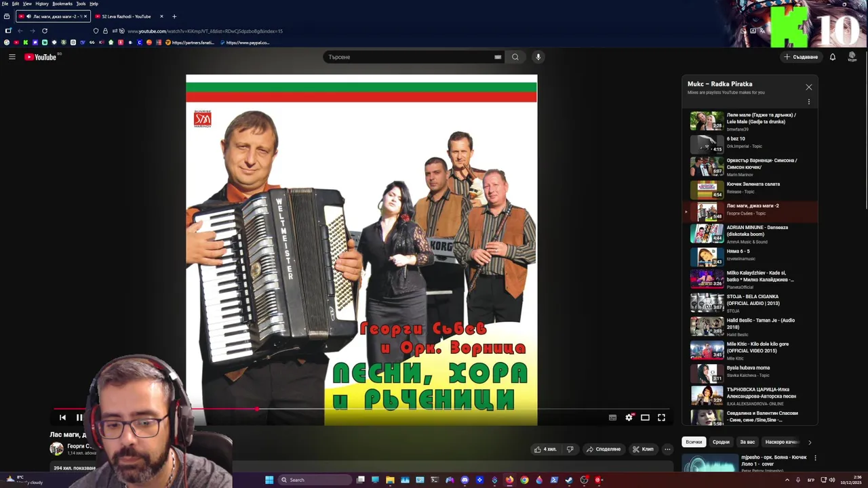Open a new browser tab

(174, 16)
